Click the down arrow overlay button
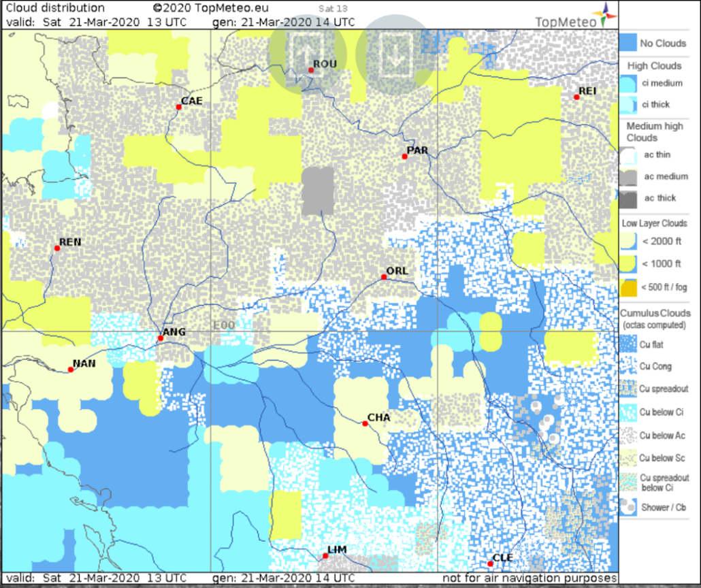The width and height of the screenshot is (701, 588). click(x=395, y=54)
